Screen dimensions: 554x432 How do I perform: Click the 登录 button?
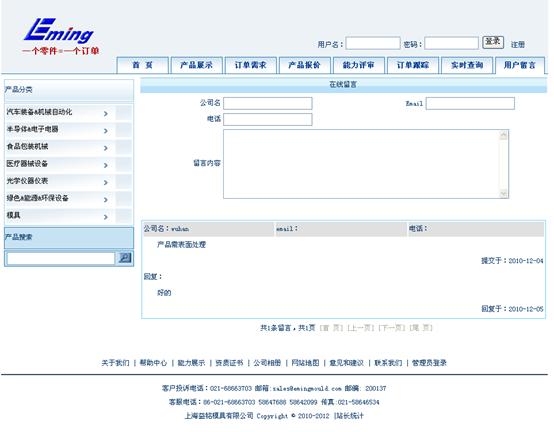pyautogui.click(x=493, y=42)
